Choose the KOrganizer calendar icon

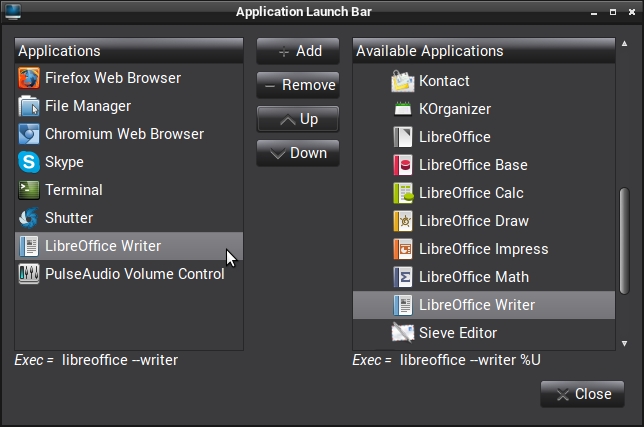402,109
